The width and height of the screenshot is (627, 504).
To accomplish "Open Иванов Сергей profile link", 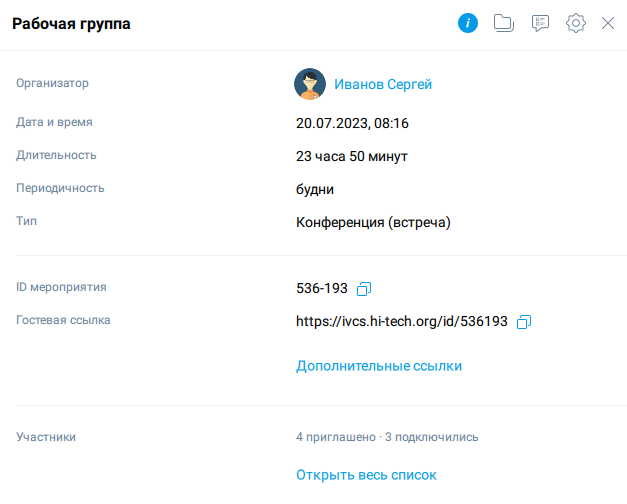I will [383, 85].
